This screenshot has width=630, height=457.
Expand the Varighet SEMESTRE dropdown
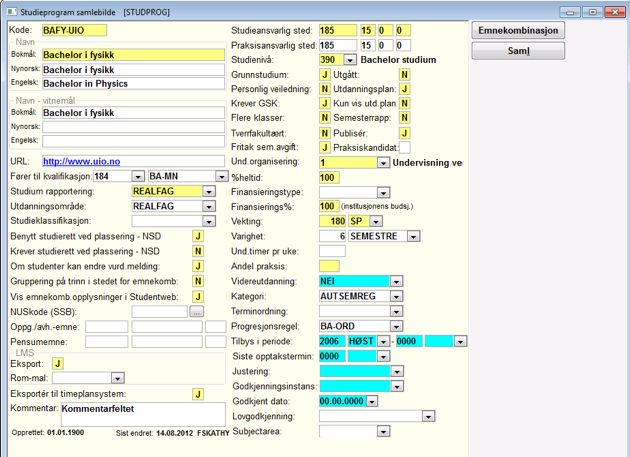(413, 236)
